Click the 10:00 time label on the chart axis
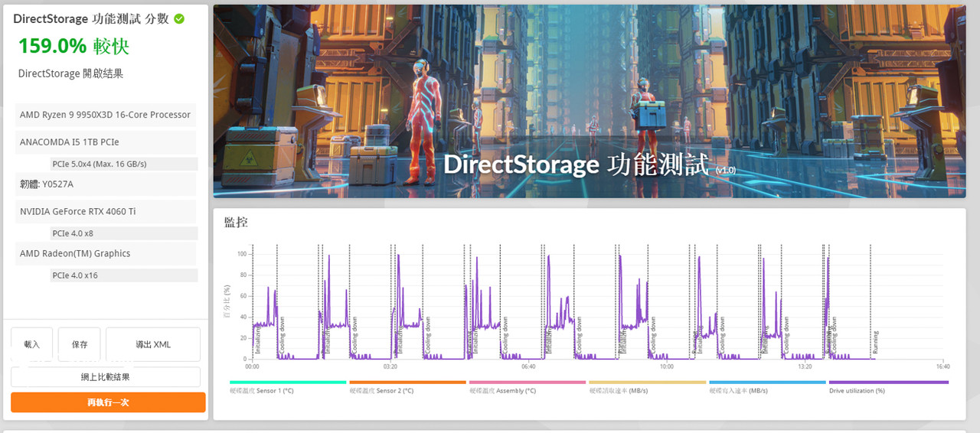The height and width of the screenshot is (433, 980). (666, 366)
